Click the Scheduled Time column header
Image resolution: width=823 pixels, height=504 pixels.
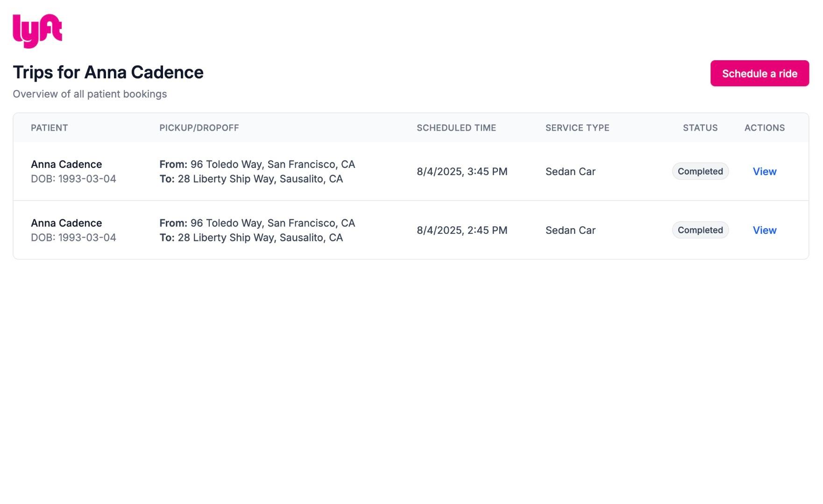click(x=456, y=128)
